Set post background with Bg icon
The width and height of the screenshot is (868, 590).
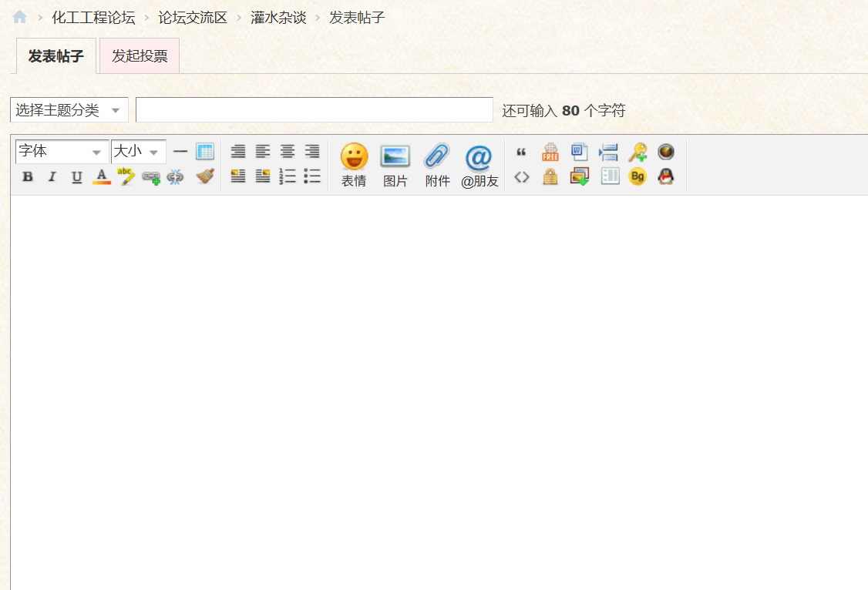click(638, 176)
